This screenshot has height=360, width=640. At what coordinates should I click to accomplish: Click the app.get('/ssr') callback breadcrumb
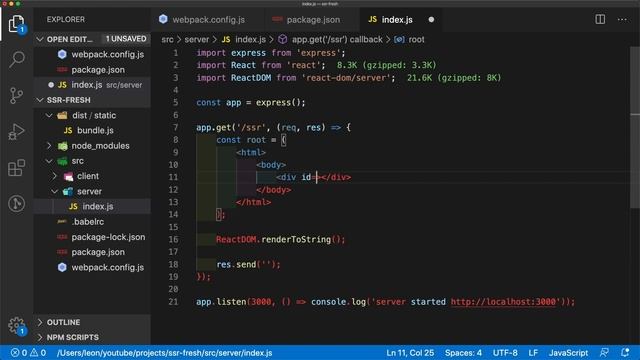point(337,40)
